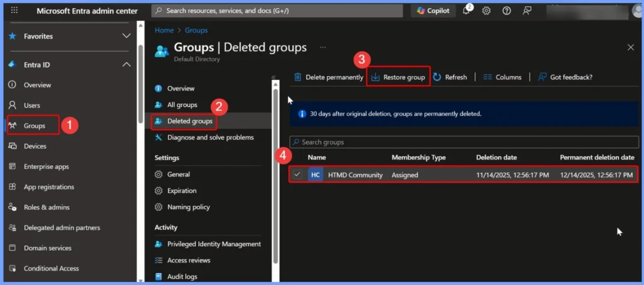
Task: Click the Assigned membership type cell
Action: point(405,175)
